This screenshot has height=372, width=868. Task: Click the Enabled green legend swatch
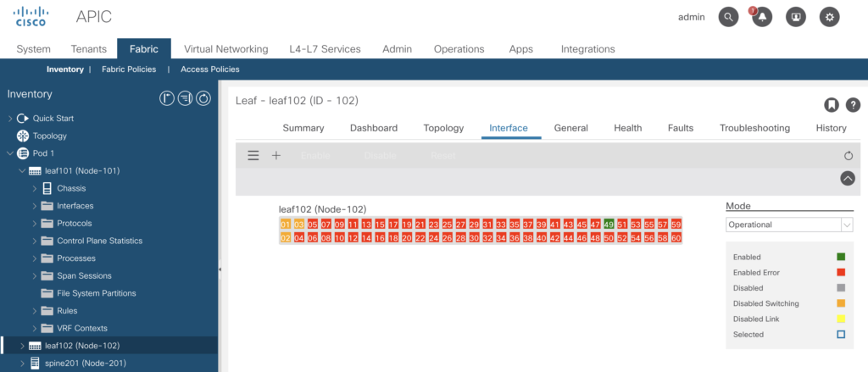(x=841, y=257)
